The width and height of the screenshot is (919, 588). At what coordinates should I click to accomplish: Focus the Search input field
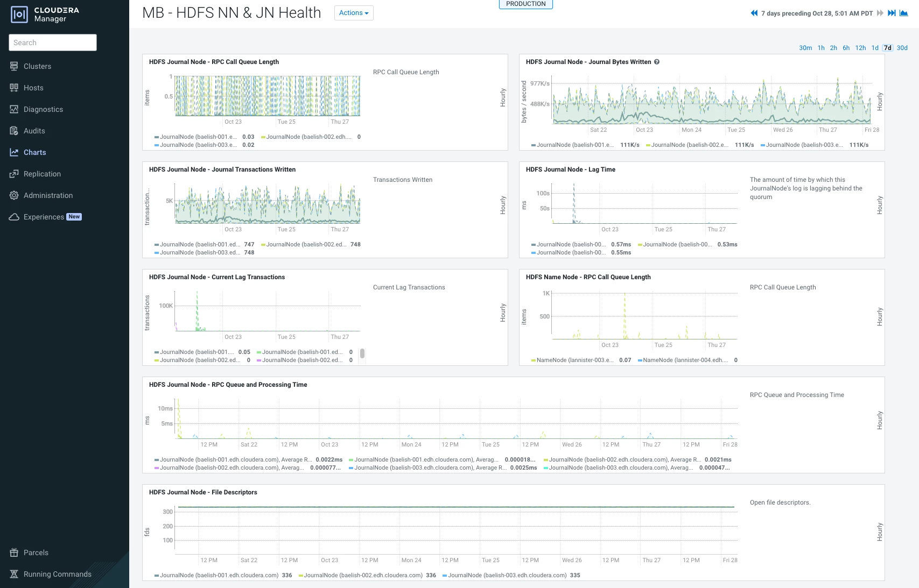[53, 42]
